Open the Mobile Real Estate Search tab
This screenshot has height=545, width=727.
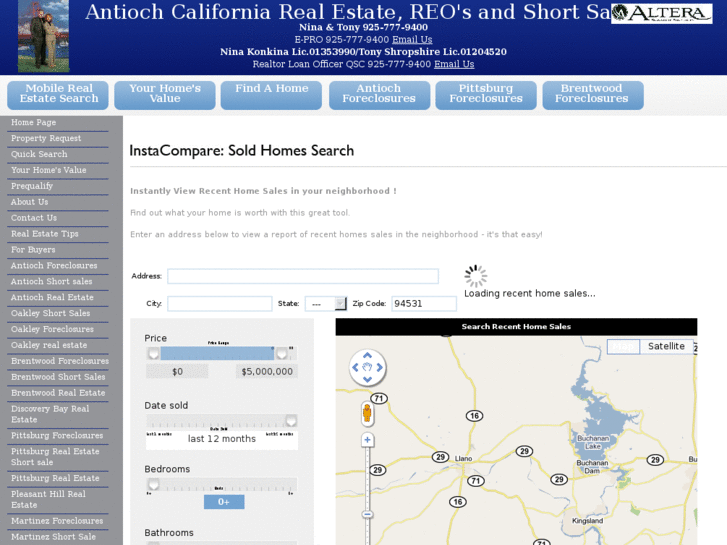click(x=58, y=95)
